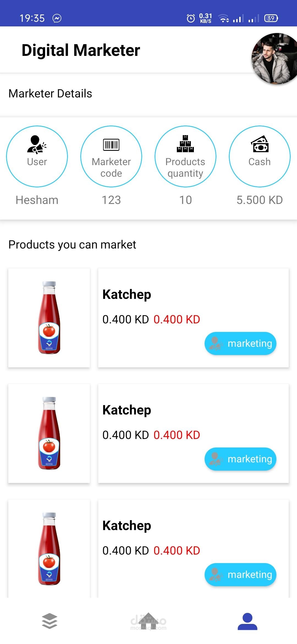The image size is (297, 644).
Task: Tap the alarm clock status icon
Action: [x=191, y=18]
